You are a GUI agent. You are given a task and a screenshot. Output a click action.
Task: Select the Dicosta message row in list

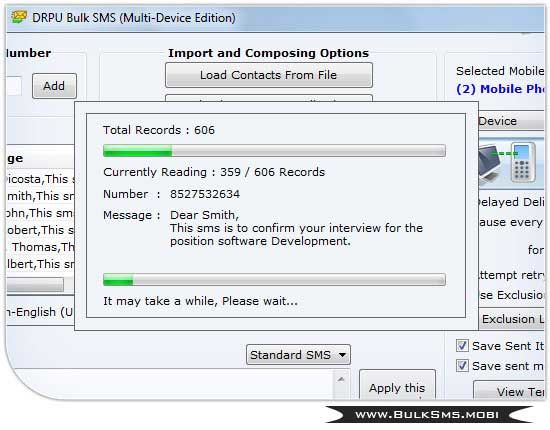point(40,179)
